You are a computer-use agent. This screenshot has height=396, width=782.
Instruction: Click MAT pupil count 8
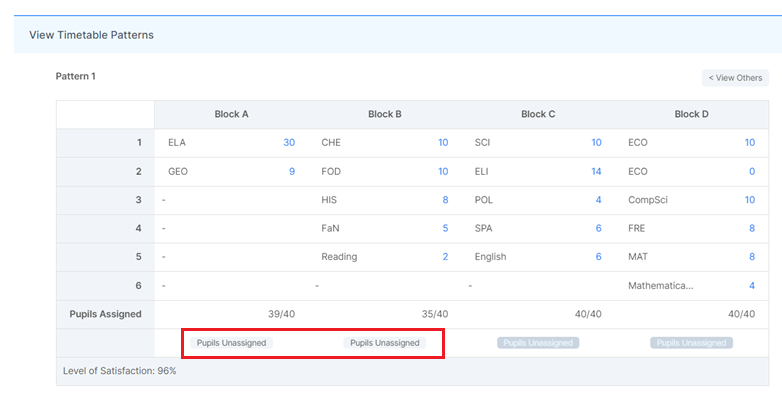pyautogui.click(x=752, y=257)
